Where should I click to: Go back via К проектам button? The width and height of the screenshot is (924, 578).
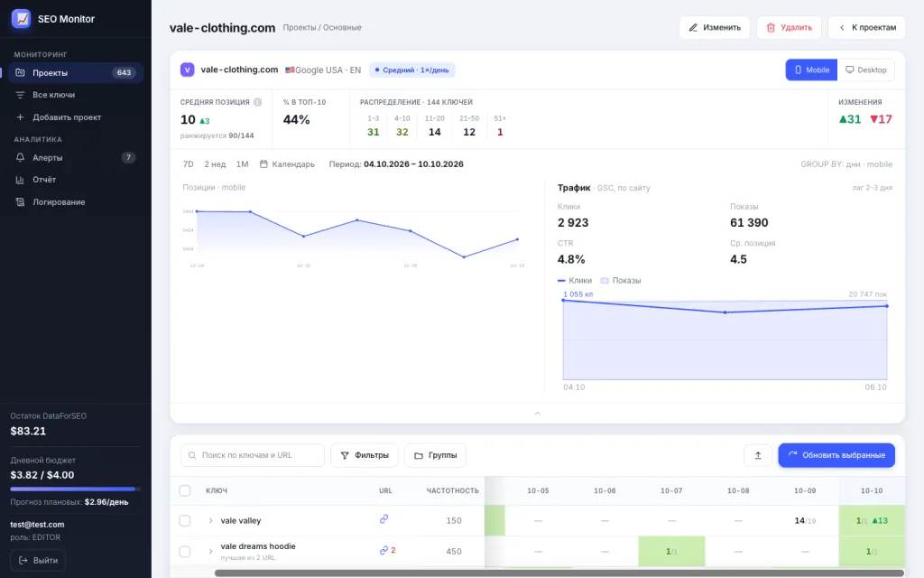coord(867,28)
